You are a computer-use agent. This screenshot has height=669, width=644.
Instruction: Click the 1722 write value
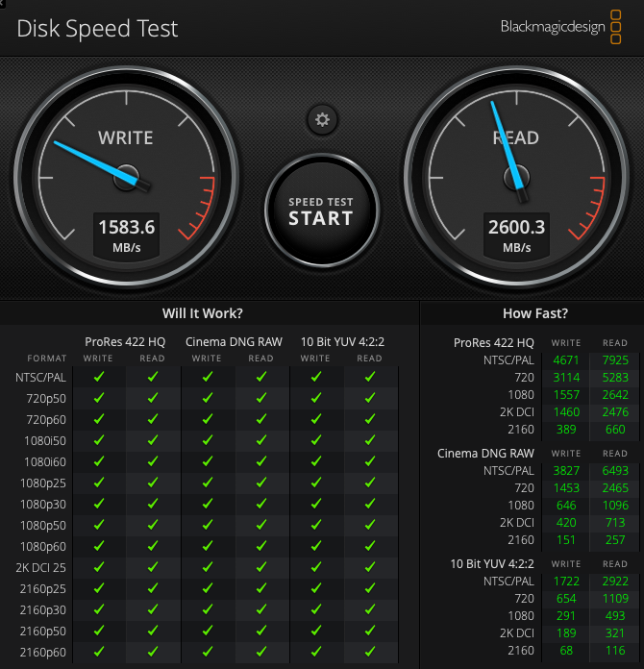point(566,582)
